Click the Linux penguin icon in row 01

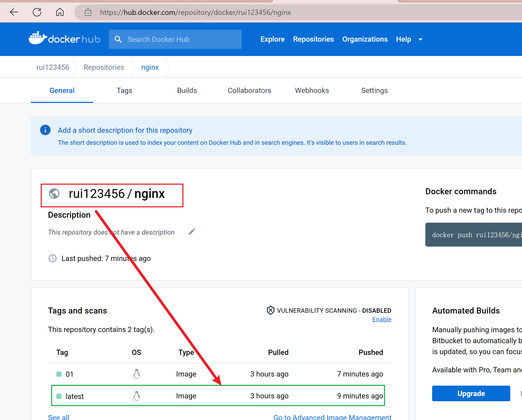click(x=136, y=374)
